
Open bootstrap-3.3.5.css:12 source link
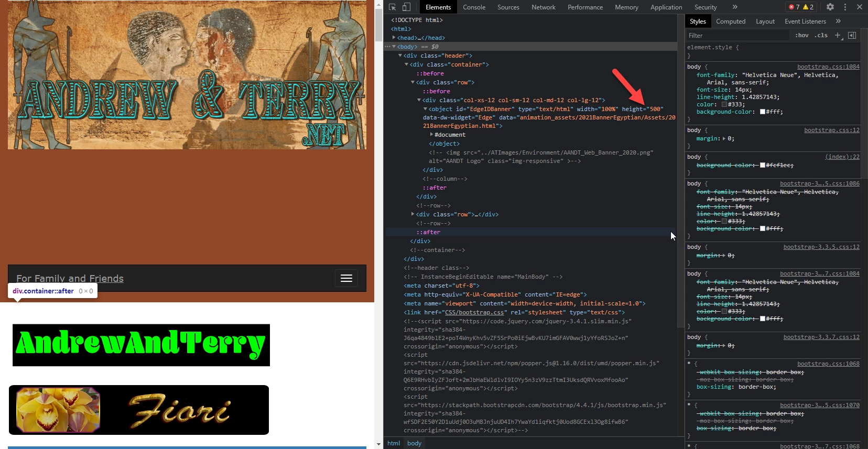point(821,247)
